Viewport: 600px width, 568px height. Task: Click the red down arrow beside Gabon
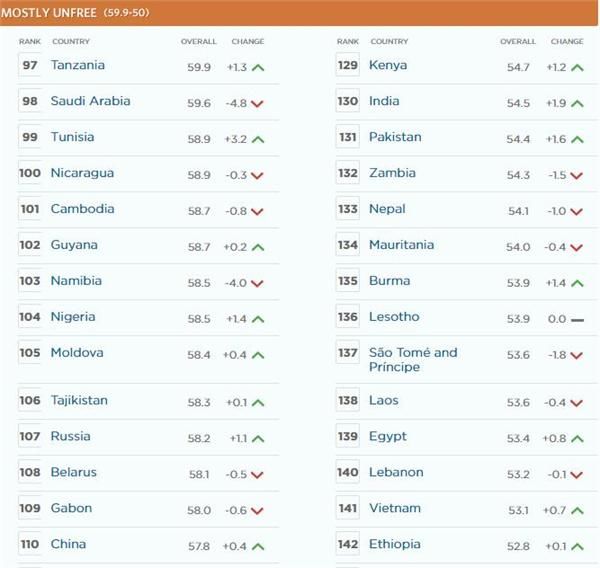pyautogui.click(x=258, y=511)
